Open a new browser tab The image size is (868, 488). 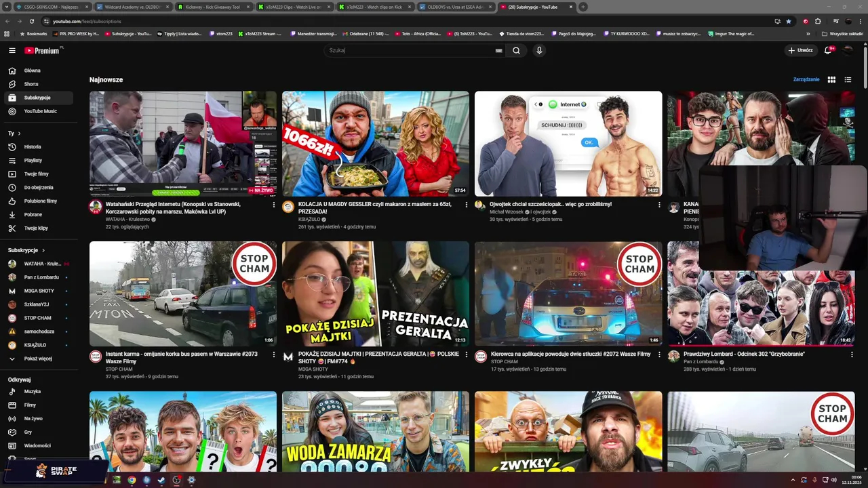pyautogui.click(x=583, y=7)
